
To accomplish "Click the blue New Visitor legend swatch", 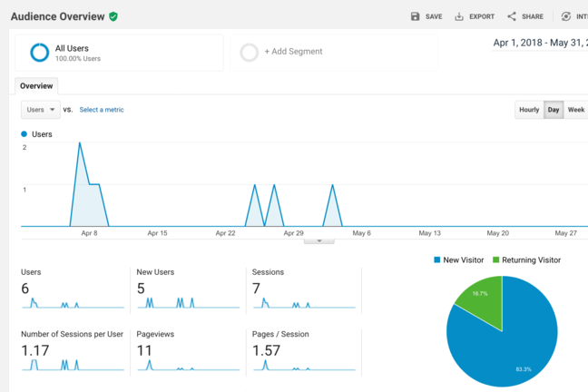I will pyautogui.click(x=437, y=260).
